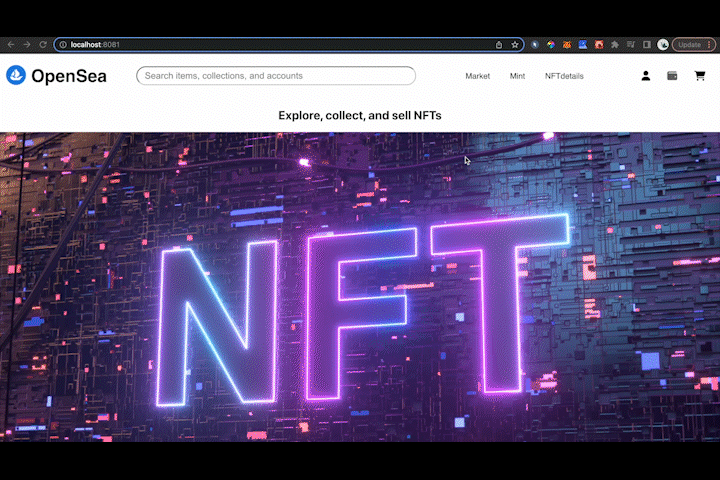Image resolution: width=720 pixels, height=480 pixels.
Task: Go back with browser back arrow
Action: point(11,45)
